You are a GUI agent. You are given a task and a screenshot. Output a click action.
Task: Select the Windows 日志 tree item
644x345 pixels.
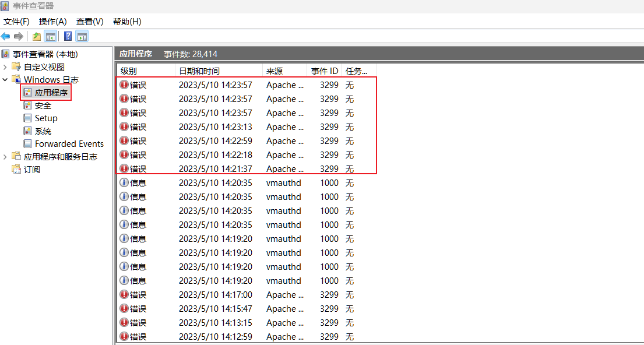tap(51, 79)
